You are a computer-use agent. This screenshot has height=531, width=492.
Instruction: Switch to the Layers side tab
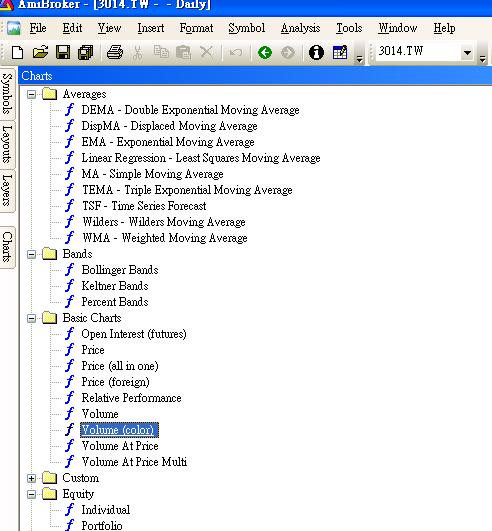(x=7, y=190)
